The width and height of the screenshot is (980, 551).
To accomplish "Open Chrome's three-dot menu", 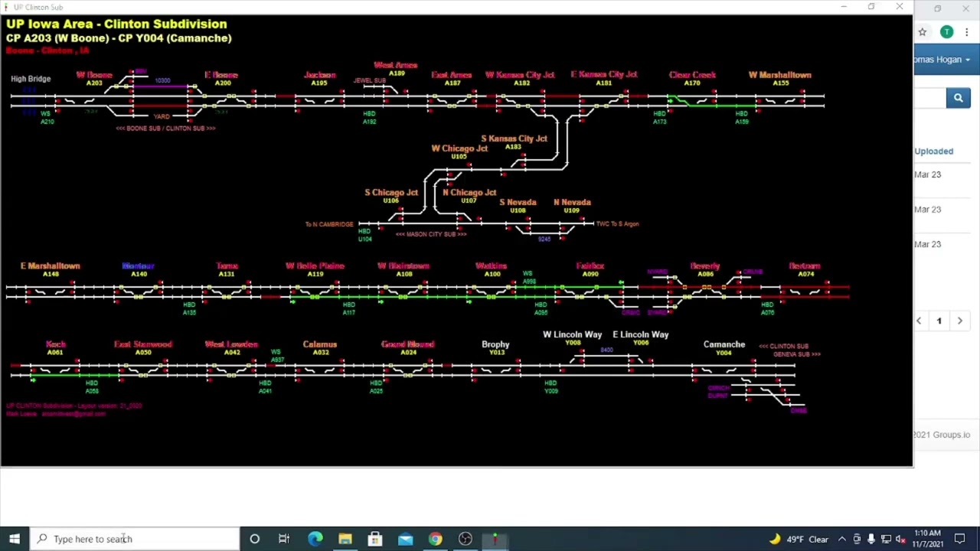I will (967, 32).
